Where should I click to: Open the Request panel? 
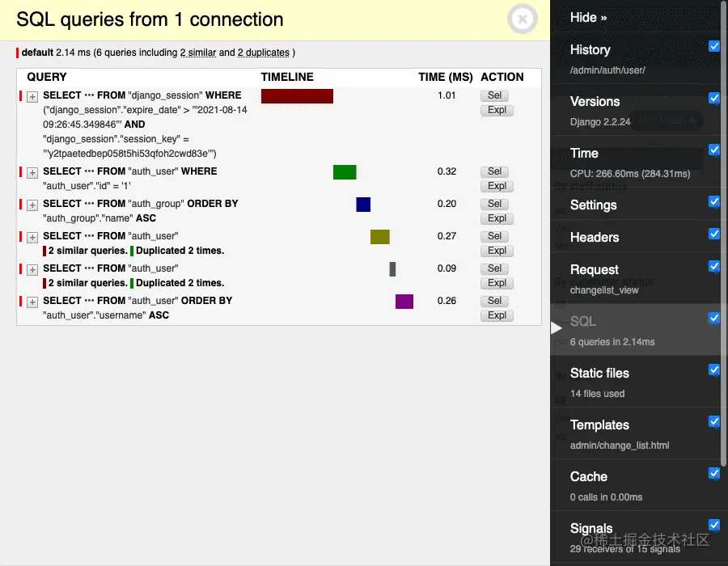pyautogui.click(x=595, y=269)
